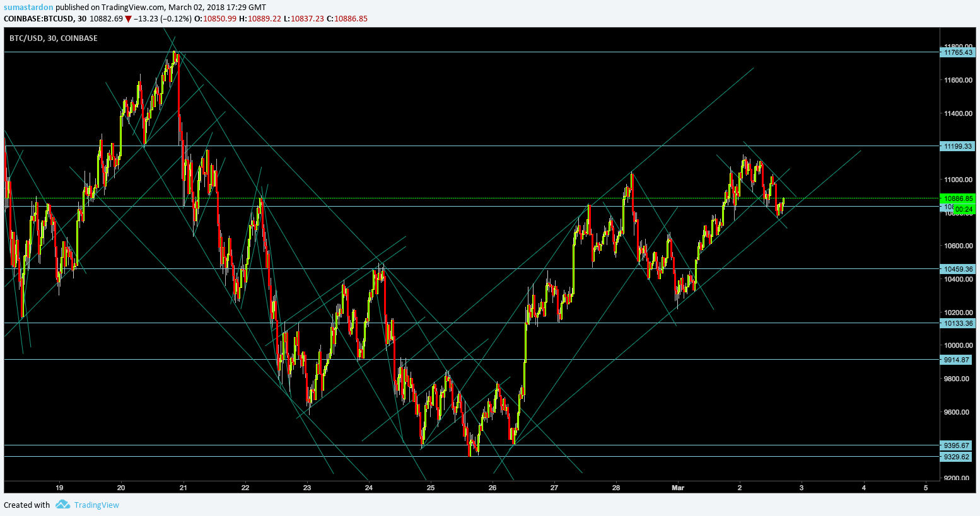Select the 10459.36 horizontal line price label
The width and height of the screenshot is (980, 516).
pyautogui.click(x=957, y=269)
